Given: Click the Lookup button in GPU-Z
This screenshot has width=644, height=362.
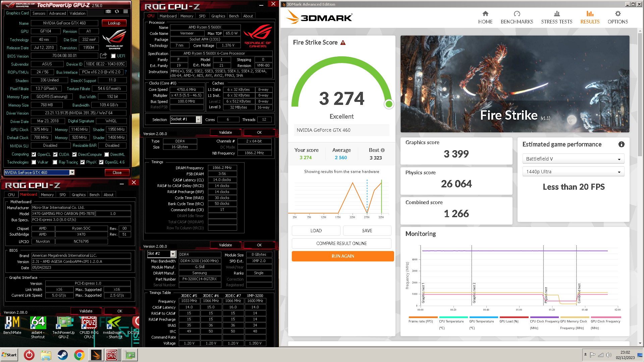Looking at the screenshot, I should click(x=114, y=23).
